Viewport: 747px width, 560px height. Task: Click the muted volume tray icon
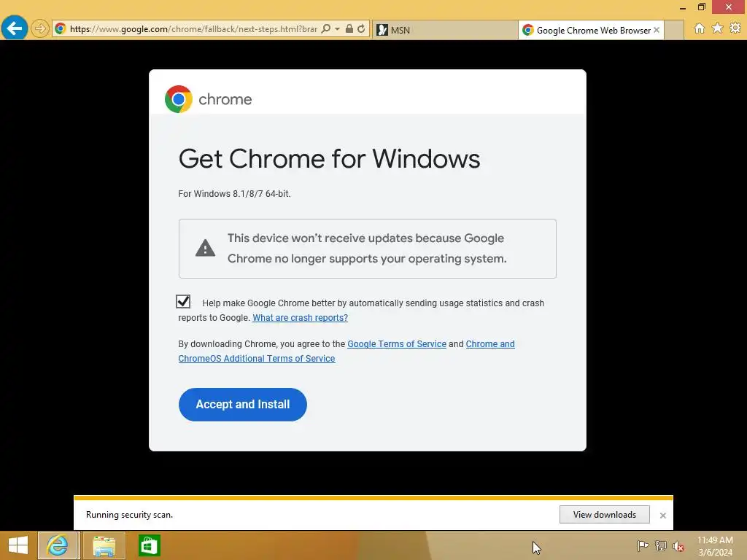pos(678,546)
